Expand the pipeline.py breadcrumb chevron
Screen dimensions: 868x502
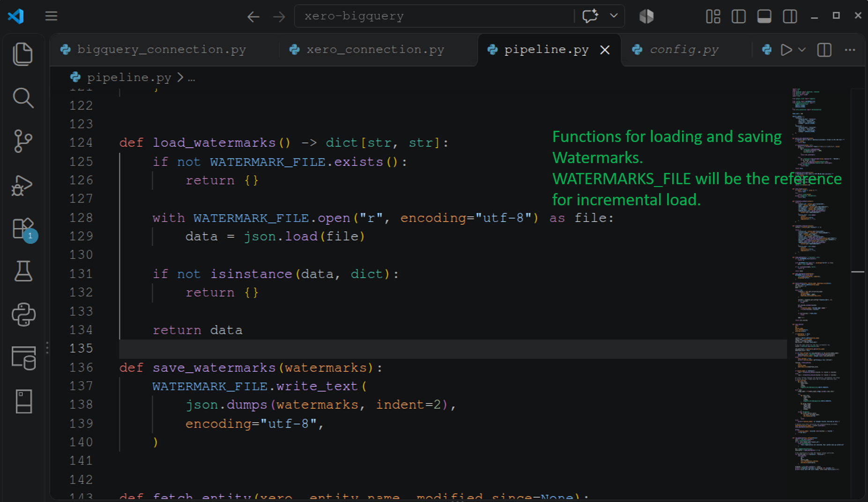(180, 77)
